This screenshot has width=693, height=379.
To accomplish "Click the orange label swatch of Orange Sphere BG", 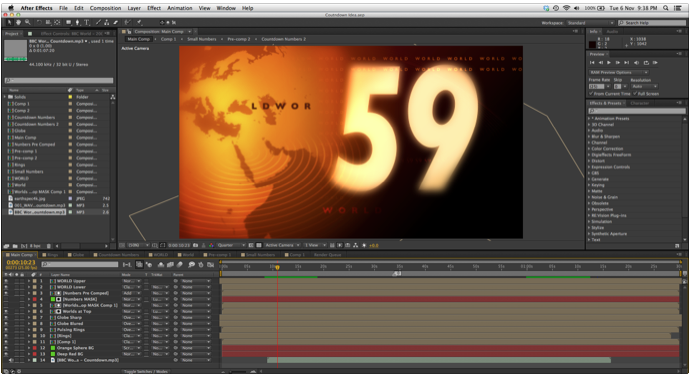I will (35, 348).
